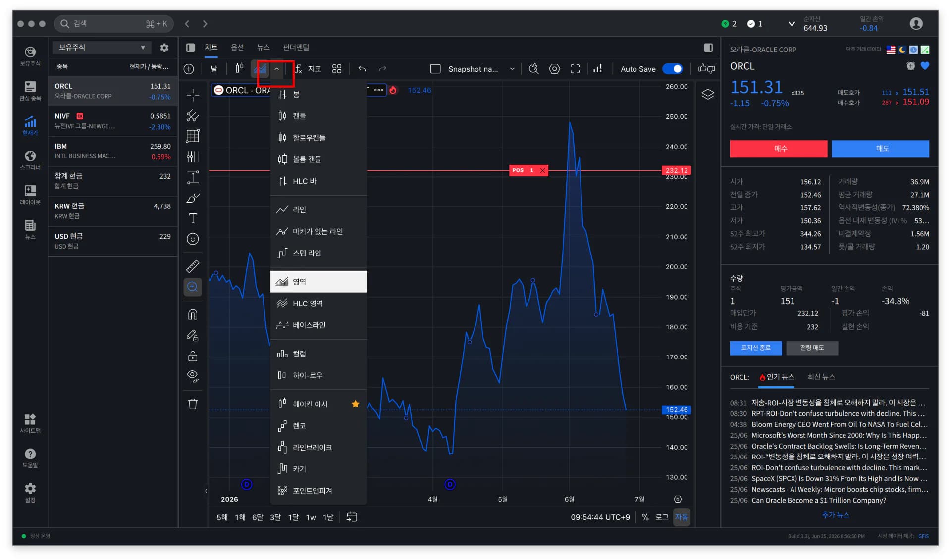Expand the Snapshot name dropdown
The image size is (951, 560).
coord(512,69)
